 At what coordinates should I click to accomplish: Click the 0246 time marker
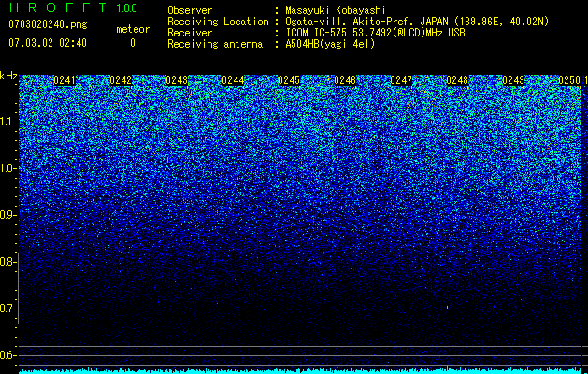click(345, 80)
